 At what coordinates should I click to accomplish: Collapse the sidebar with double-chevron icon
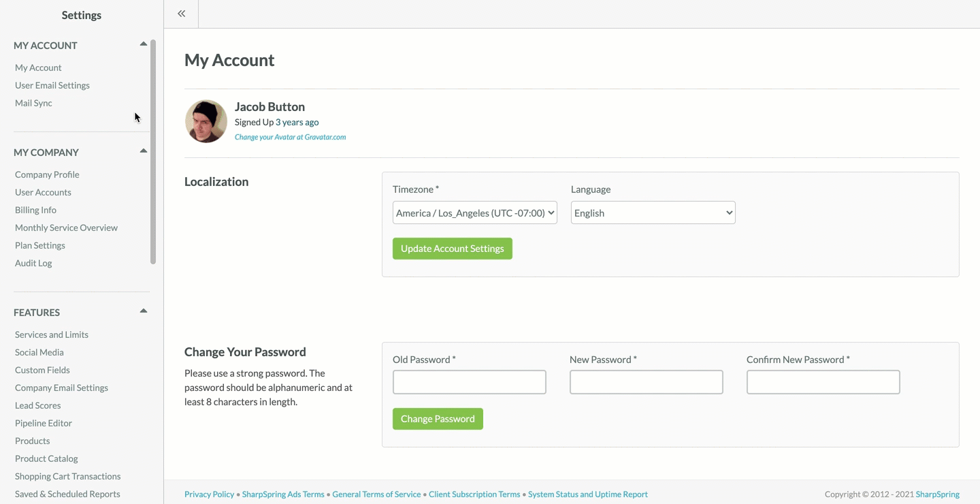181,14
